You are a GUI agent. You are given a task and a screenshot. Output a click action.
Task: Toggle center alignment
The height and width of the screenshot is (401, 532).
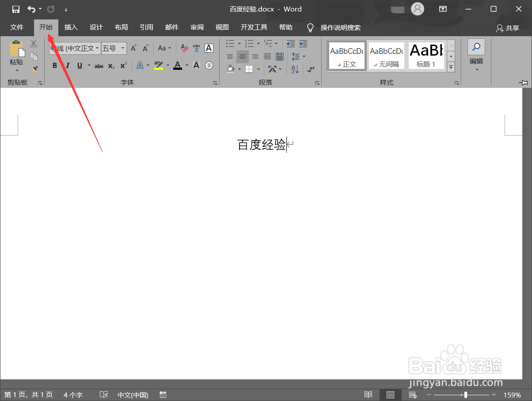click(x=243, y=57)
